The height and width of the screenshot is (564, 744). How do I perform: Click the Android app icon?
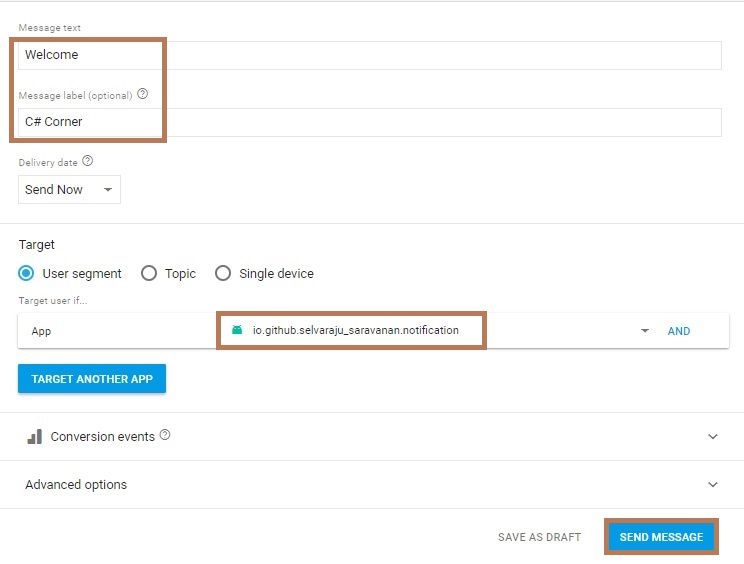[237, 330]
